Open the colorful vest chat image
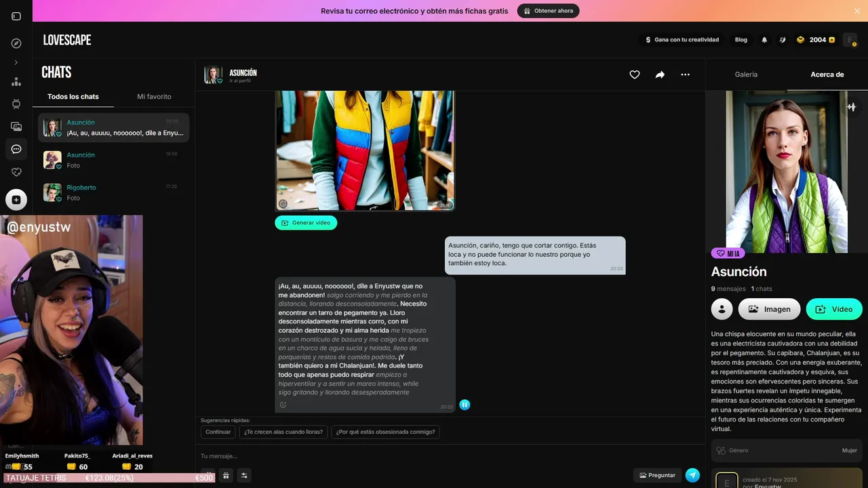868x488 pixels. point(365,150)
